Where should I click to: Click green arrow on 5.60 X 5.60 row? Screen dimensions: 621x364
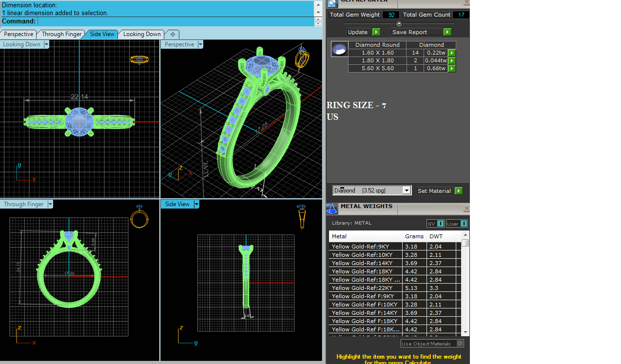coord(452,69)
